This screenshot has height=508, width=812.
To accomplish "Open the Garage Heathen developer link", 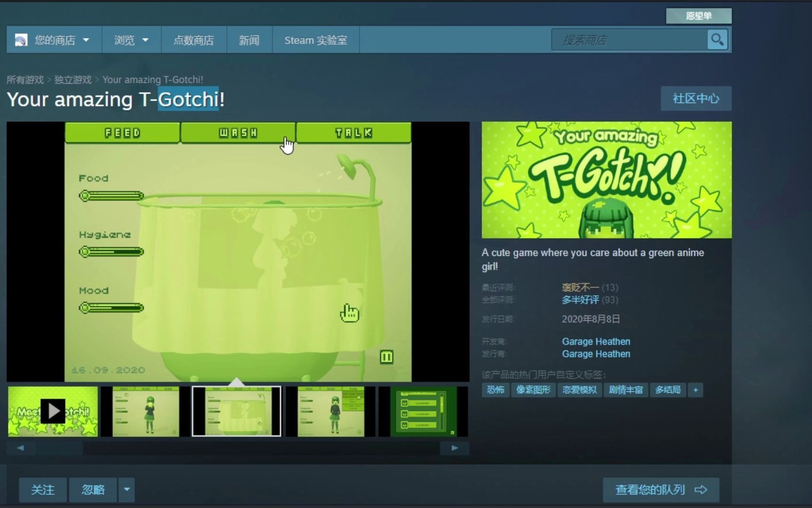I will [595, 341].
